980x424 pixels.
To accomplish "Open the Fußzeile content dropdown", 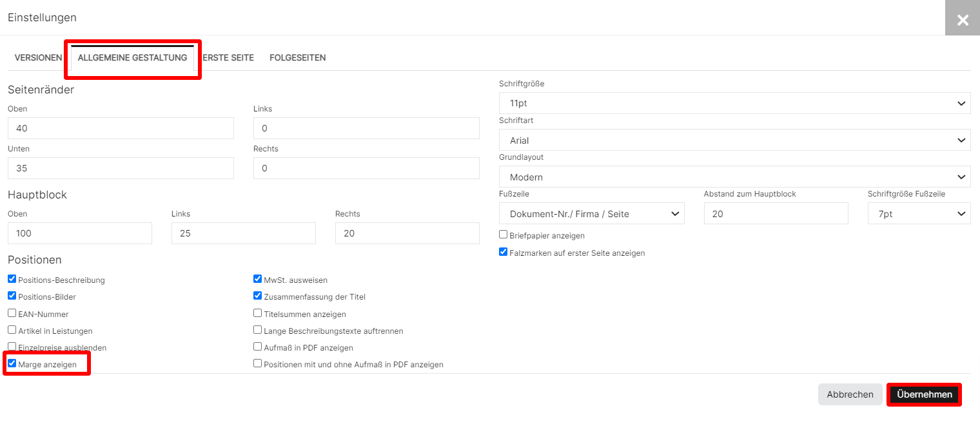I will coord(591,213).
